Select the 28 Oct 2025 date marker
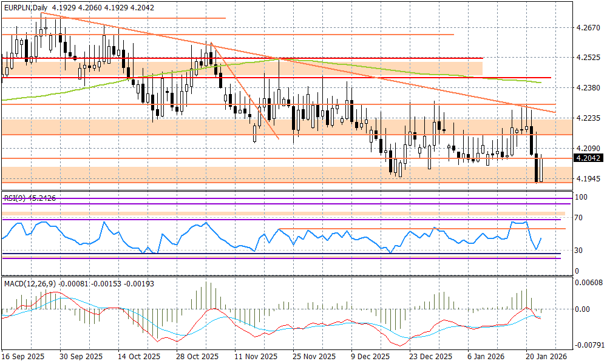Viewport: 607px width, 364px height. pyautogui.click(x=197, y=357)
